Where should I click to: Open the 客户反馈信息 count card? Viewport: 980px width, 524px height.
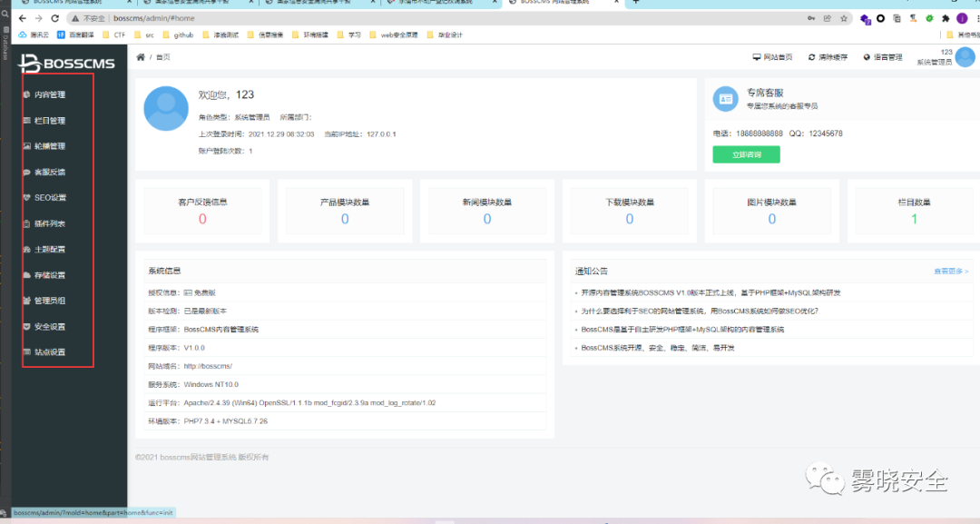click(202, 211)
